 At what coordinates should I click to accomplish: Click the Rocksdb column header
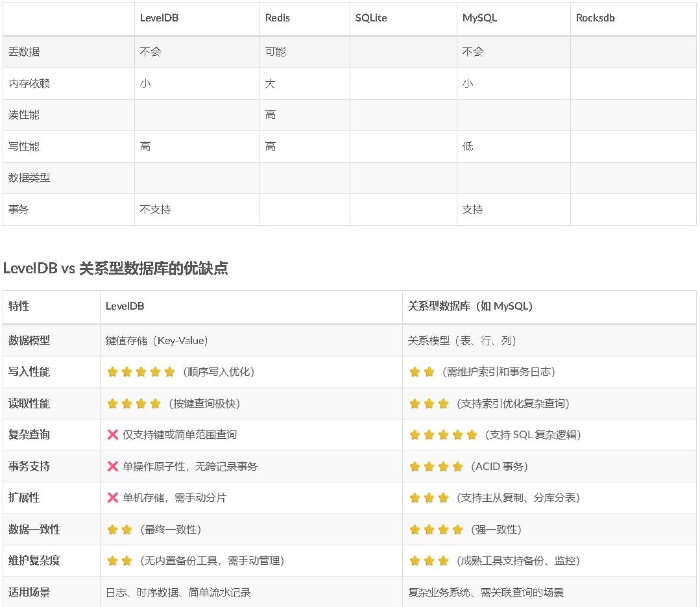596,18
